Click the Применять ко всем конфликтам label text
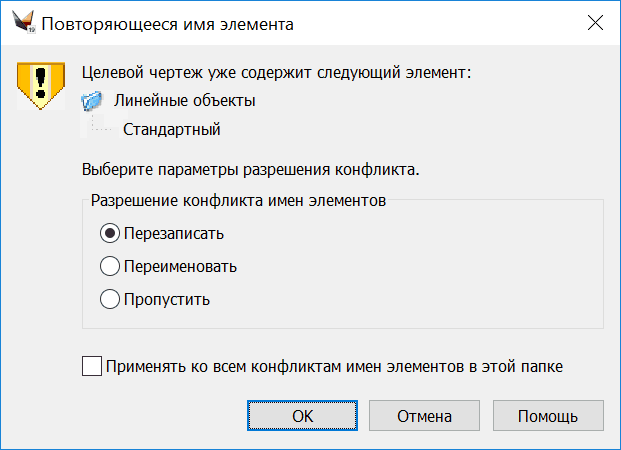Viewport: 621px width, 450px height. pyautogui.click(x=334, y=366)
